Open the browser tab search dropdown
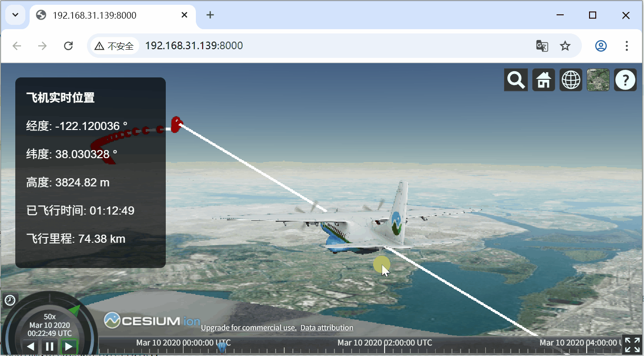The width and height of the screenshot is (644, 356). (15, 15)
